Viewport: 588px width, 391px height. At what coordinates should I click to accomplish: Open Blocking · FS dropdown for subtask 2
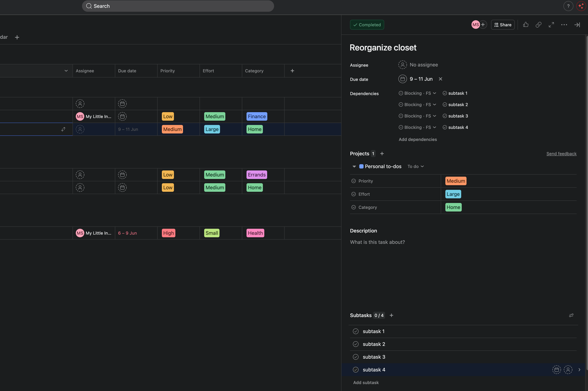point(417,105)
